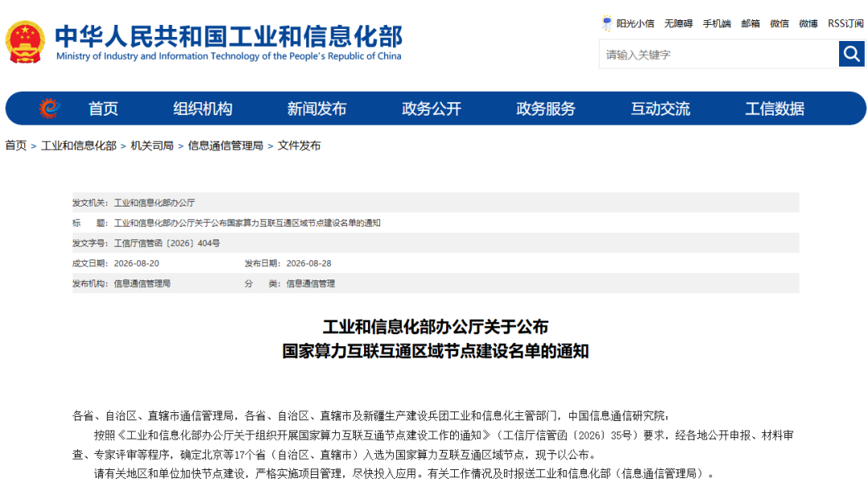Click the ministry Chinese title 中华人民共和国工业和信息化部
The image size is (868, 503).
click(228, 36)
